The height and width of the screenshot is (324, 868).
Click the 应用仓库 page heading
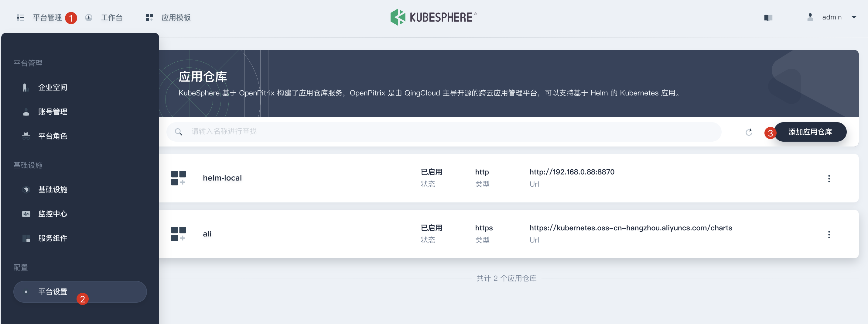coord(203,77)
